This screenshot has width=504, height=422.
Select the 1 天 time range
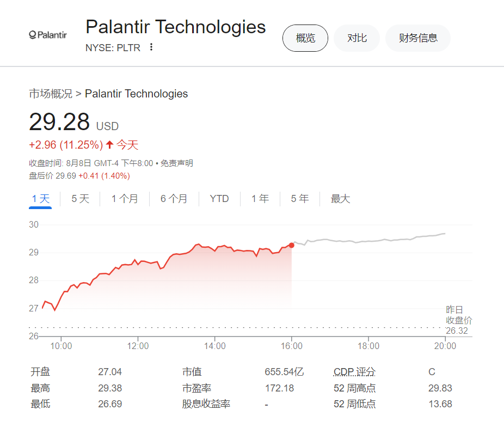coord(40,199)
